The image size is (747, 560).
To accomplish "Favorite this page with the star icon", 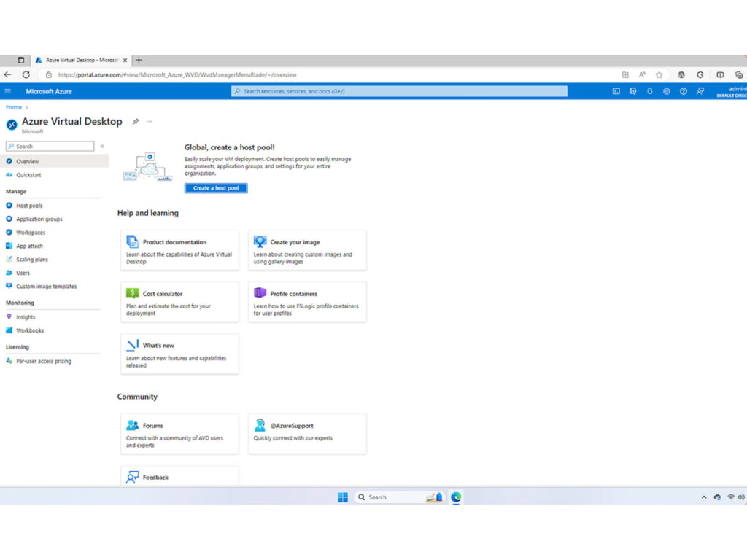I will (659, 74).
